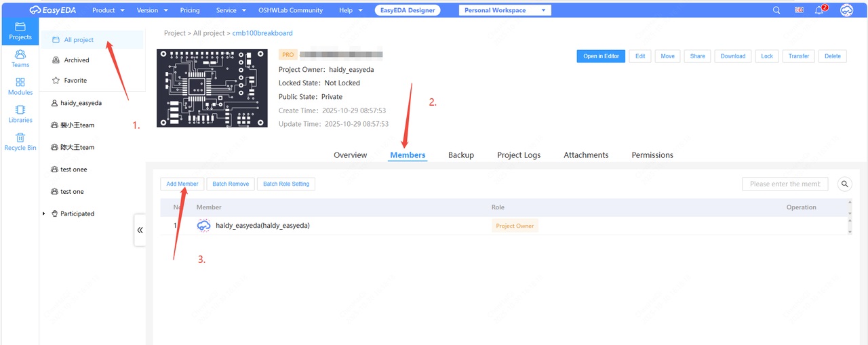868x345 pixels.
Task: Go to Teams in sidebar
Action: pos(20,59)
